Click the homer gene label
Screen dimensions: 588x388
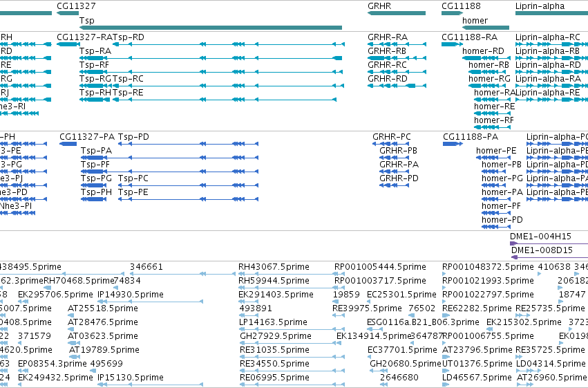(475, 21)
